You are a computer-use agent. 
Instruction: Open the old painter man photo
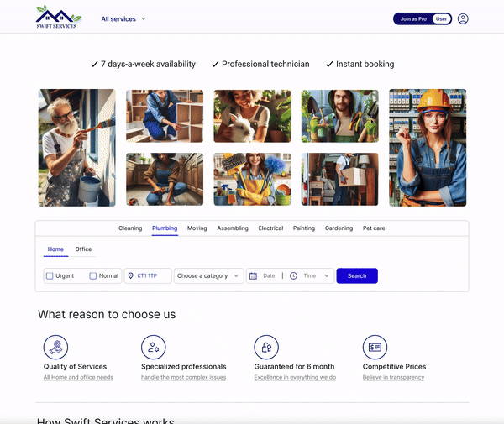[x=76, y=148]
